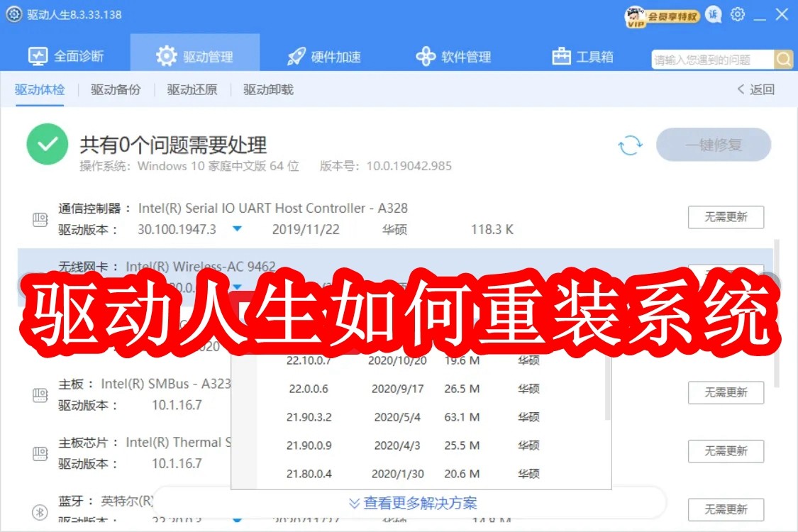The image size is (798, 532).
Task: Click the version number 10.0.19042.985
Action: [409, 167]
